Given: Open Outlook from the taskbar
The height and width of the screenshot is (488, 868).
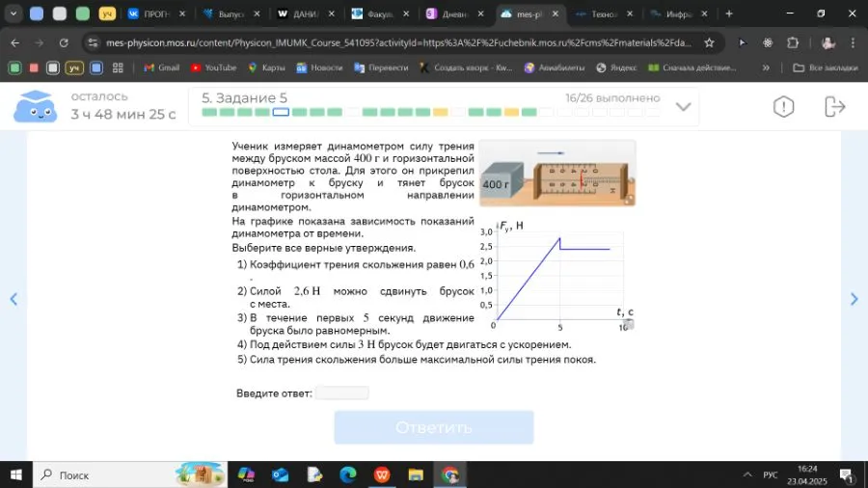Looking at the screenshot, I should pyautogui.click(x=280, y=474).
